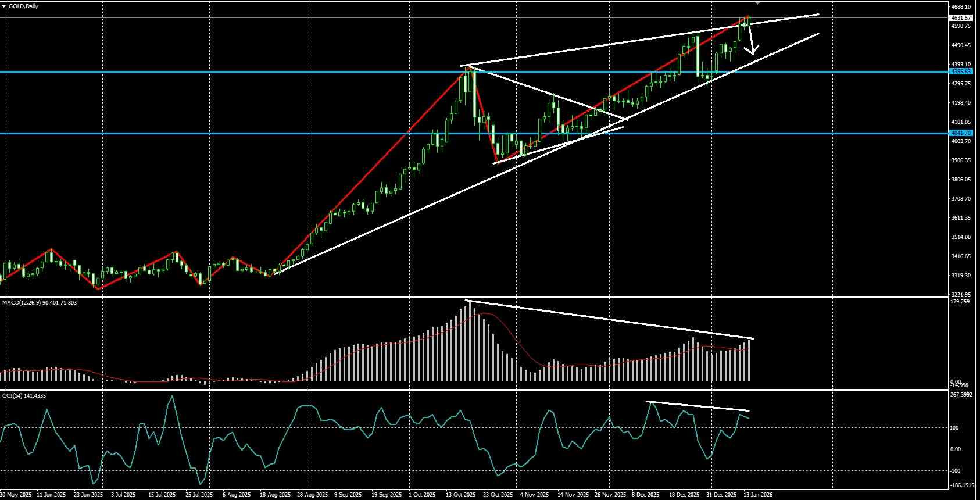
Task: Click the 13 Jan 2026 date label
Action: 758,495
